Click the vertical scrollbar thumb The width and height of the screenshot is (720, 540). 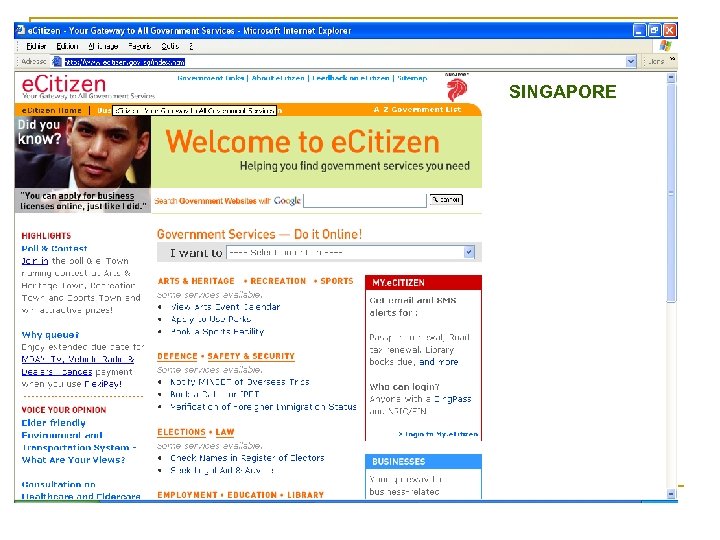click(x=671, y=193)
